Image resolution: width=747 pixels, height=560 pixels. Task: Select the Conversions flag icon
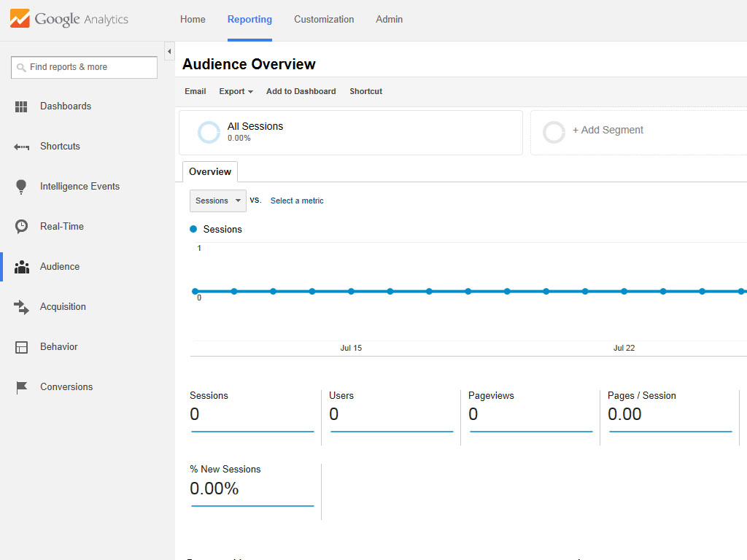(x=21, y=388)
